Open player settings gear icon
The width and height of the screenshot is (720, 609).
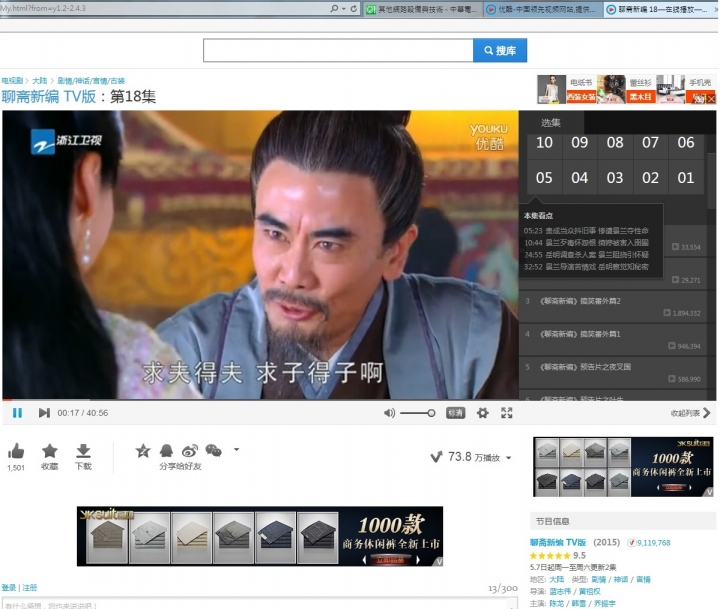point(482,413)
